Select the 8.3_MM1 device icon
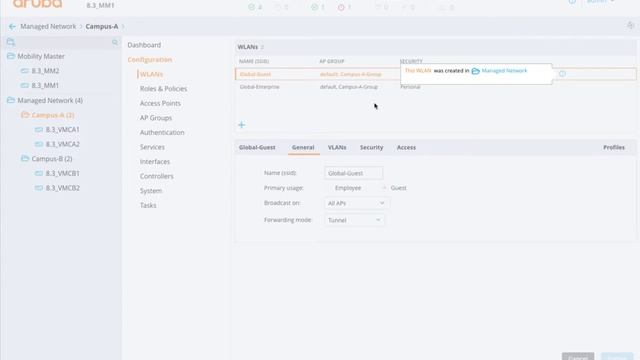The height and width of the screenshot is (360, 640). coord(25,86)
